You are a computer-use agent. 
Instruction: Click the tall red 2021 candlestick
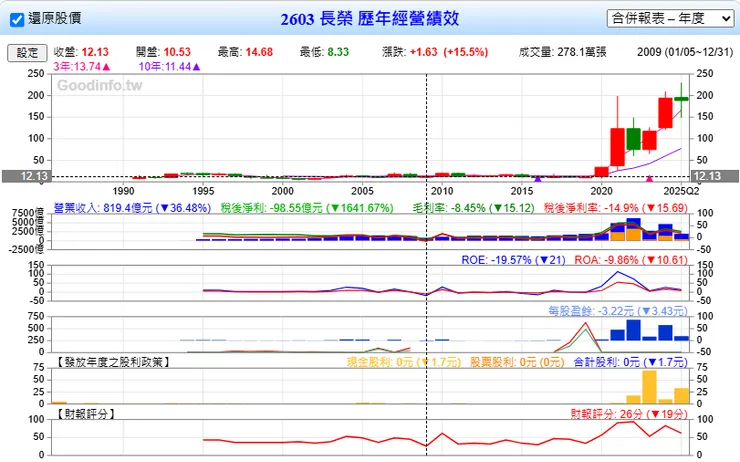pyautogui.click(x=617, y=146)
